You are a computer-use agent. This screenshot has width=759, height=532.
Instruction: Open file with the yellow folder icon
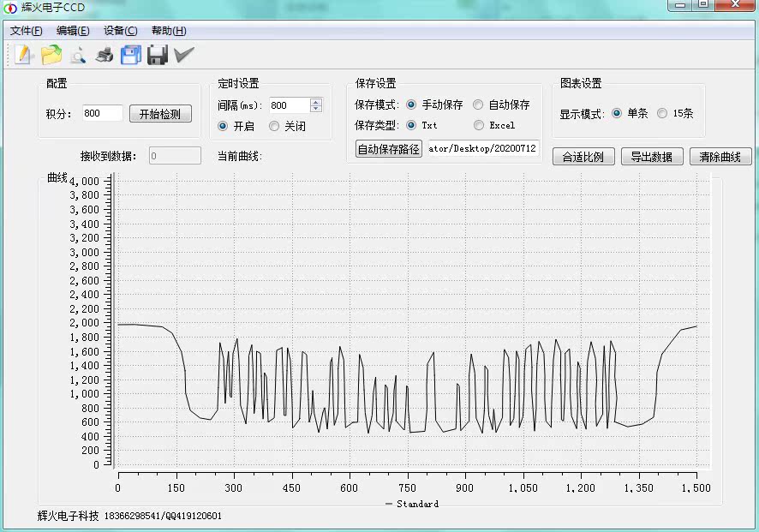51,55
